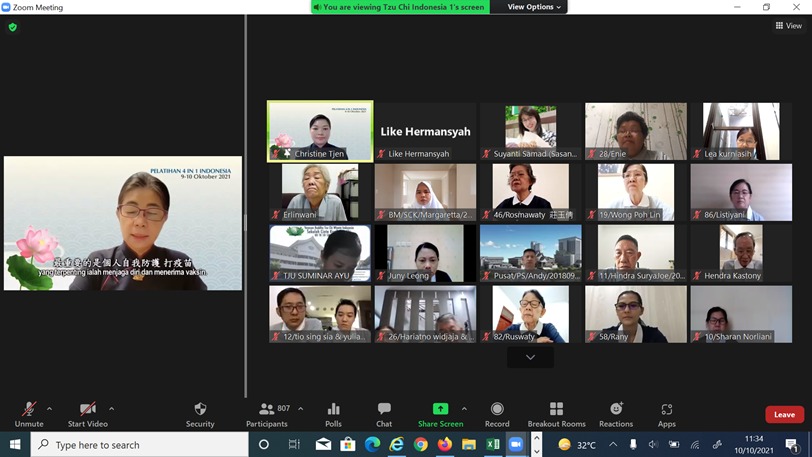Launch Internet Explorer from taskbar
The image size is (812, 457).
tap(396, 445)
